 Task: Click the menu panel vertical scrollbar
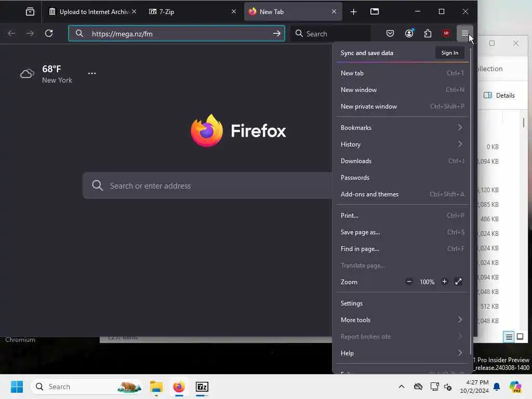point(471,200)
